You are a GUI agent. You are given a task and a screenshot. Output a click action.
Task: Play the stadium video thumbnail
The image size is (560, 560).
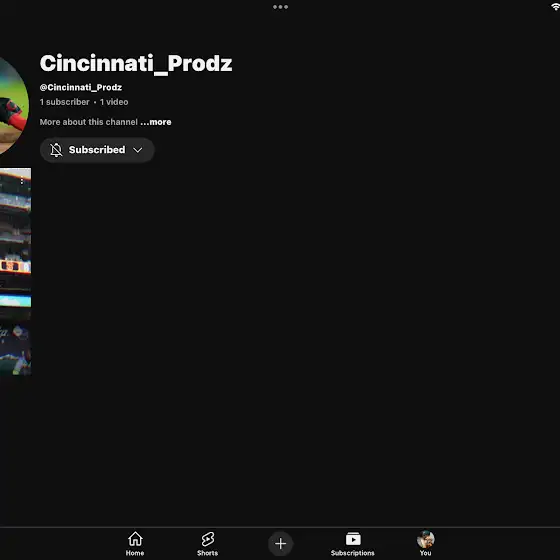pos(15,271)
